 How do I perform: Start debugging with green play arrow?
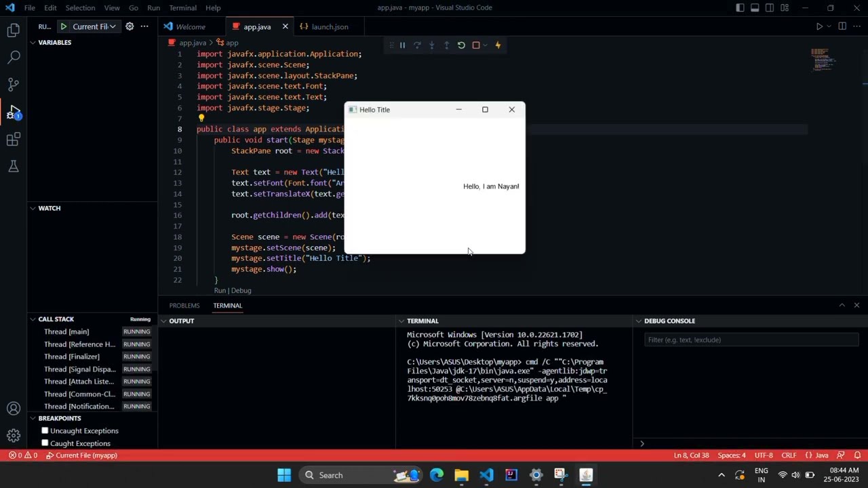64,26
